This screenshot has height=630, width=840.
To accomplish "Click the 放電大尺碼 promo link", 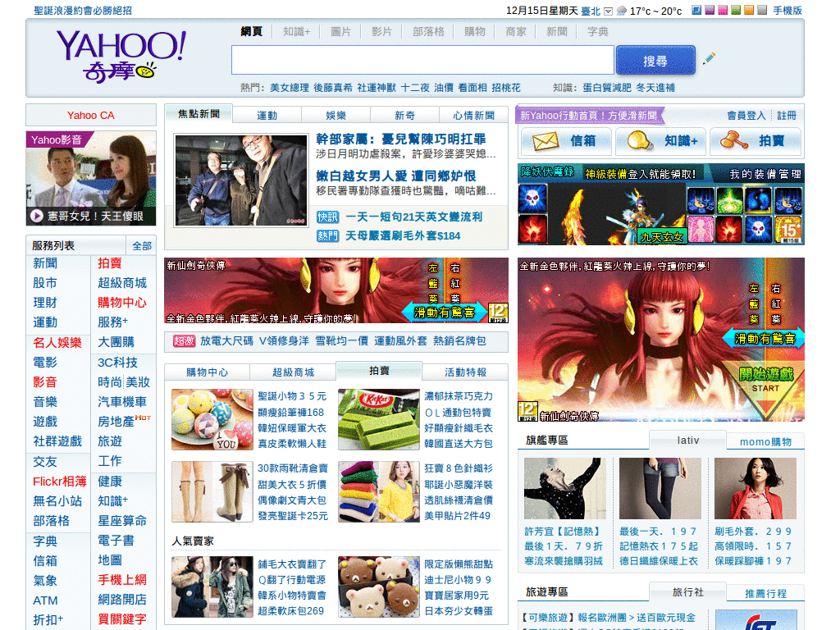I will click(226, 341).
